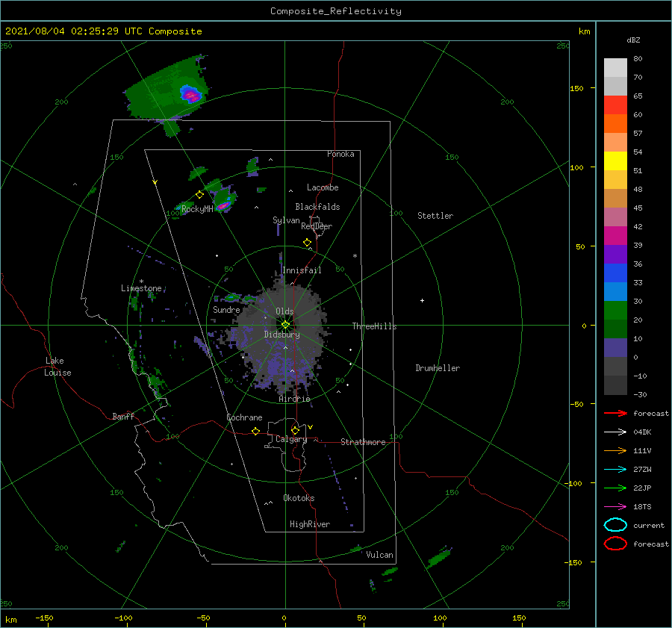Click the HighRiver label
This screenshot has width=672, height=628.
tap(310, 524)
